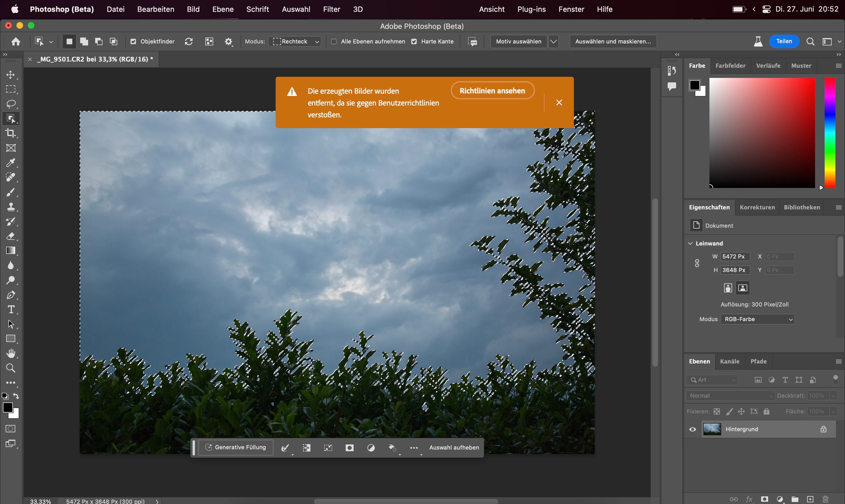Select the Zoom tool
This screenshot has width=845, height=504.
[11, 368]
